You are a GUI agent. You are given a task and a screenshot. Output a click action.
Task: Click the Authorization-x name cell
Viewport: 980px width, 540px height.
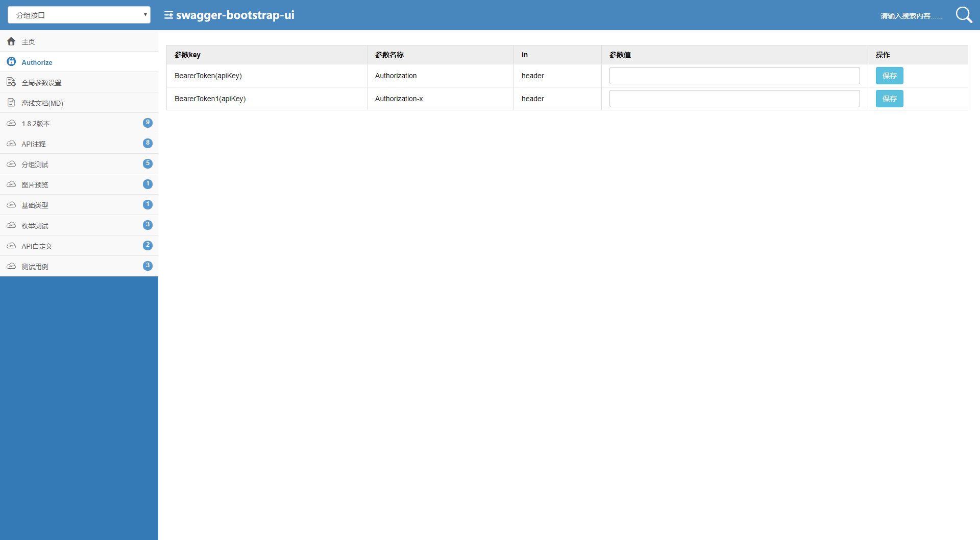pos(440,99)
